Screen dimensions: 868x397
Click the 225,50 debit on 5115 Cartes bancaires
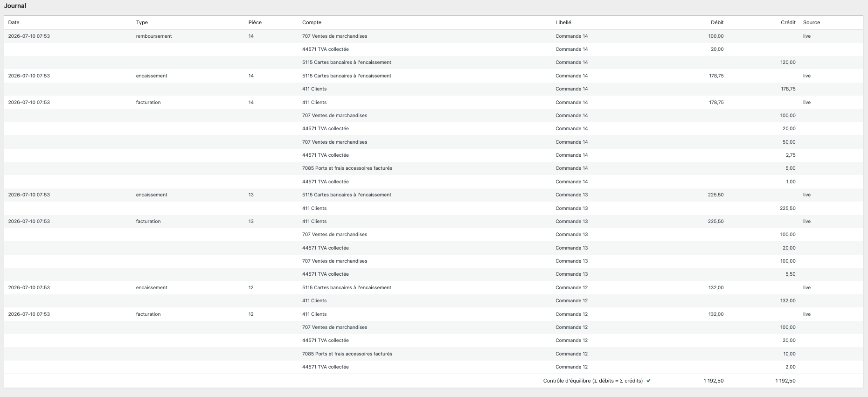[716, 195]
